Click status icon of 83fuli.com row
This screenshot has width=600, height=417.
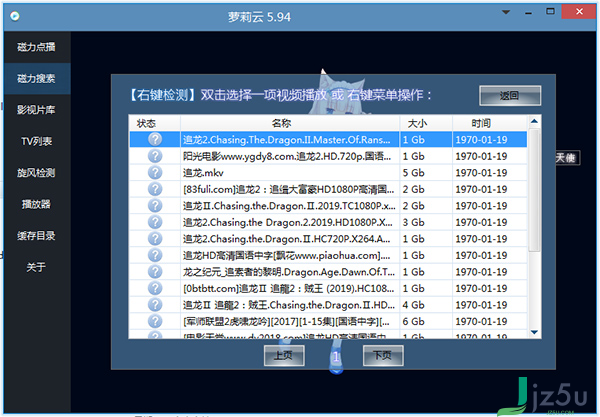tap(155, 189)
